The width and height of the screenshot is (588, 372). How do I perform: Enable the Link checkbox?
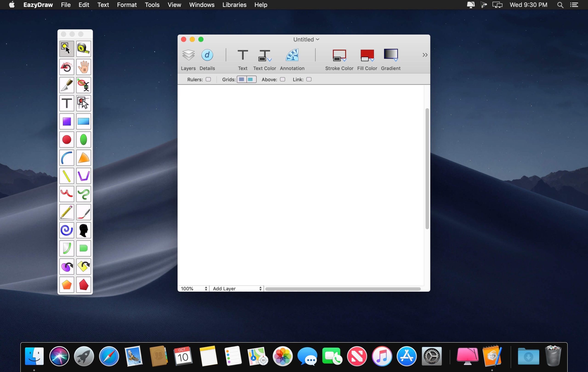tap(309, 79)
